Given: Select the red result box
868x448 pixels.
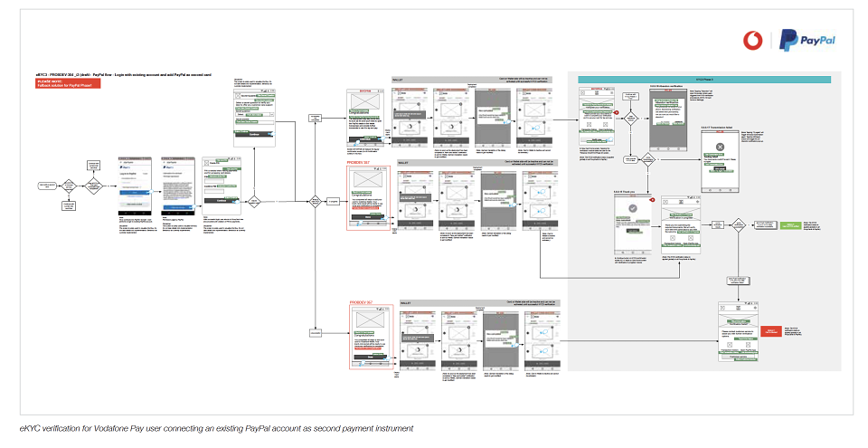Looking at the screenshot, I should pos(771,331).
